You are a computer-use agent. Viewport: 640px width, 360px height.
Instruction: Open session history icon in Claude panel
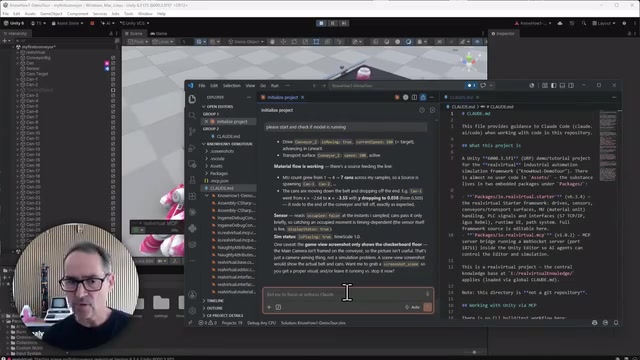point(422,110)
